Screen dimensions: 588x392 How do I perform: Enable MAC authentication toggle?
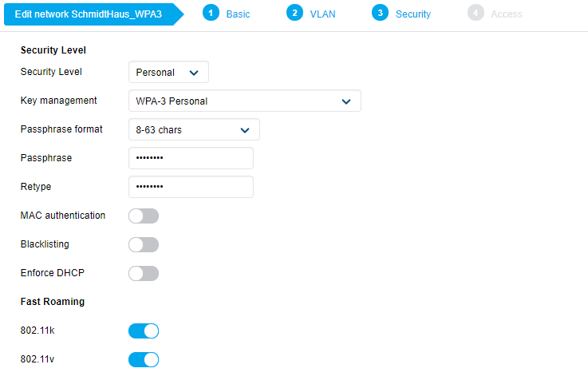pyautogui.click(x=144, y=216)
